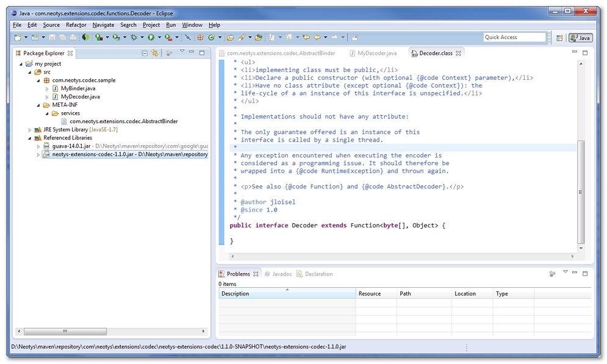Click the Debug bug toolbar icon
Image resolution: width=607 pixels, height=364 pixels.
tap(133, 38)
